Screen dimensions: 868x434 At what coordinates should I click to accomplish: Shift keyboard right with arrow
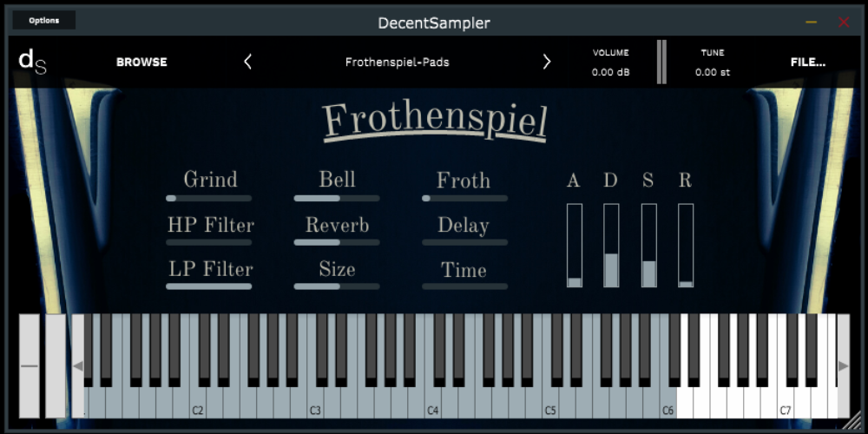(843, 366)
